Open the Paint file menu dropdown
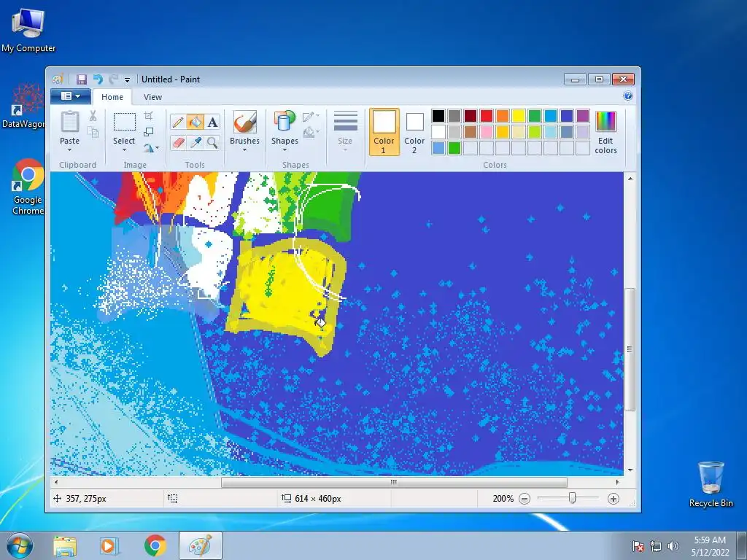This screenshot has height=560, width=747. click(71, 96)
